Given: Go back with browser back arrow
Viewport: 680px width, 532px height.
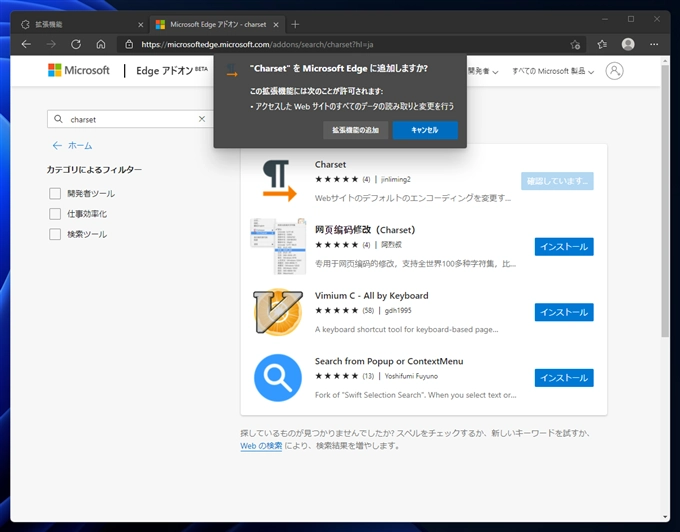Looking at the screenshot, I should point(26,44).
